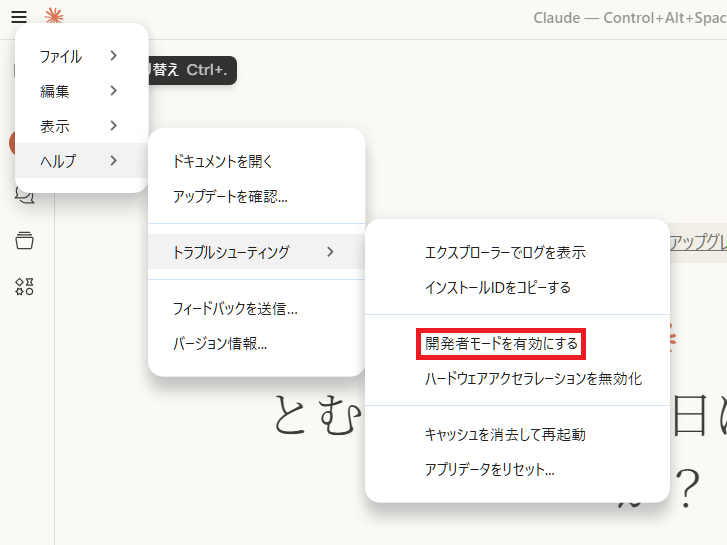
Task: Select アップデートを確認... menu entry
Action: [230, 196]
